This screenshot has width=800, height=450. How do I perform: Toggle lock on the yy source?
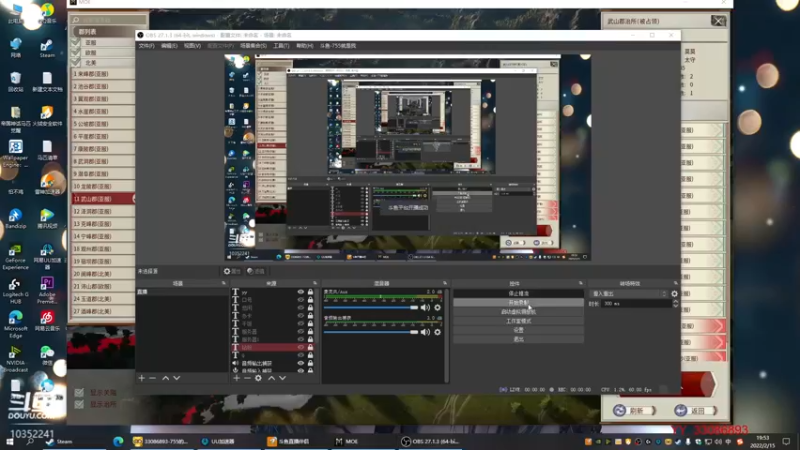click(x=310, y=292)
